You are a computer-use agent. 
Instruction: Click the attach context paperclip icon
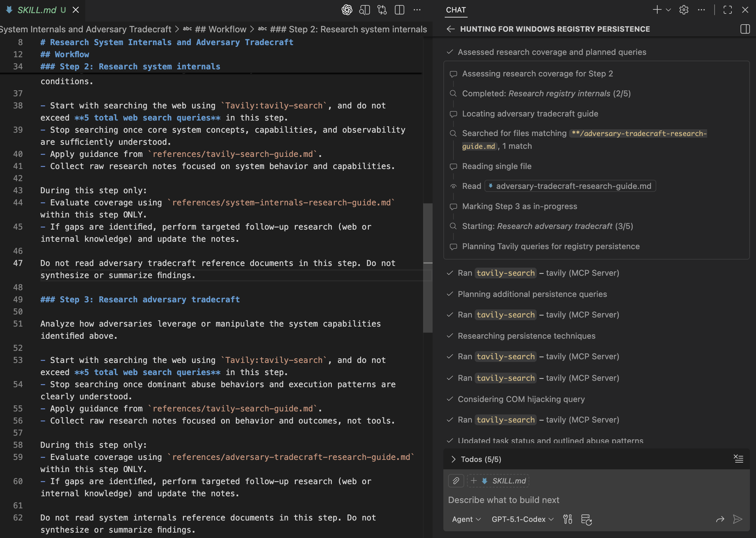click(x=456, y=481)
